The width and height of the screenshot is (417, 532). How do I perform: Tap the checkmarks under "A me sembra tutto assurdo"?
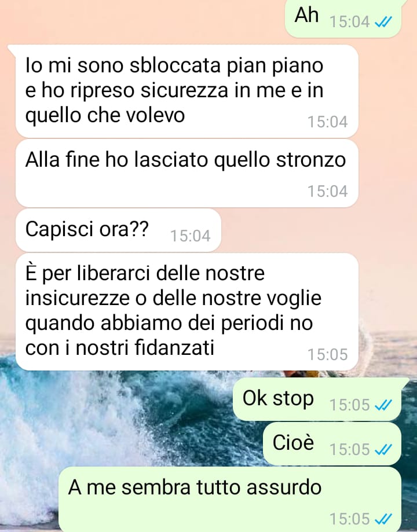coord(383,519)
